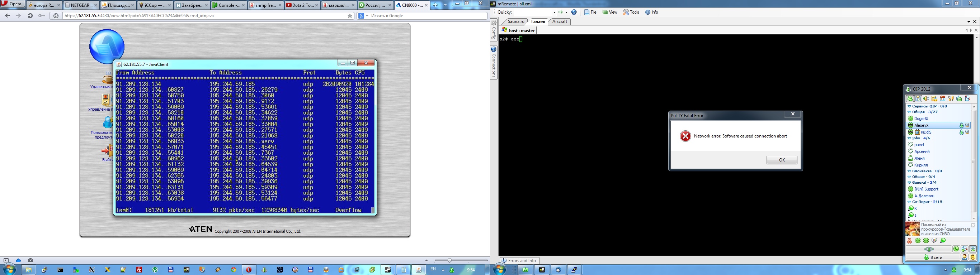Click the Quicky green connect arrow

(x=561, y=12)
